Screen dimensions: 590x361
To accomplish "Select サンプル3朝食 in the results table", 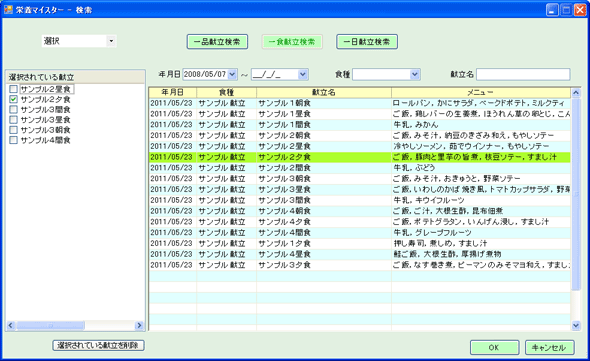I will coord(360,178).
